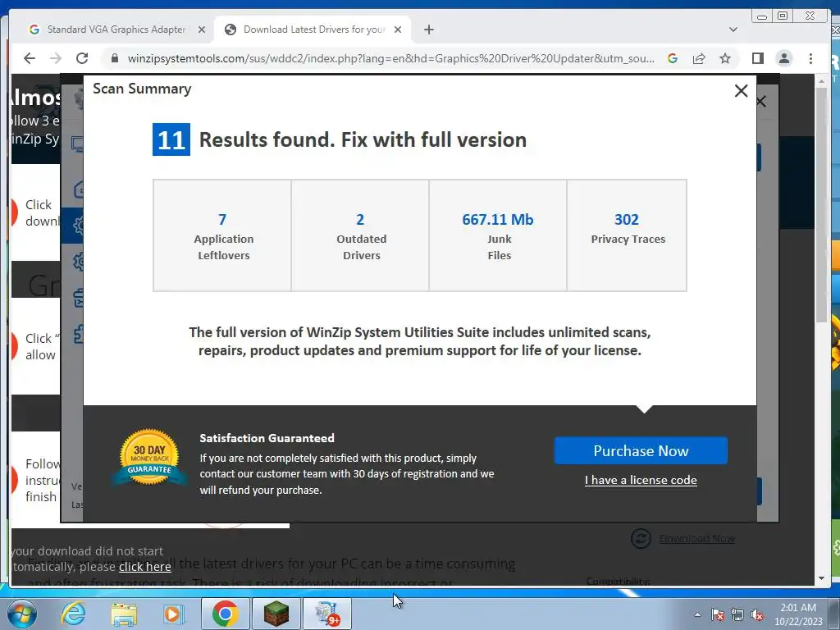Viewport: 840px width, 630px height.
Task: Open the Chrome profile menu
Action: click(784, 58)
